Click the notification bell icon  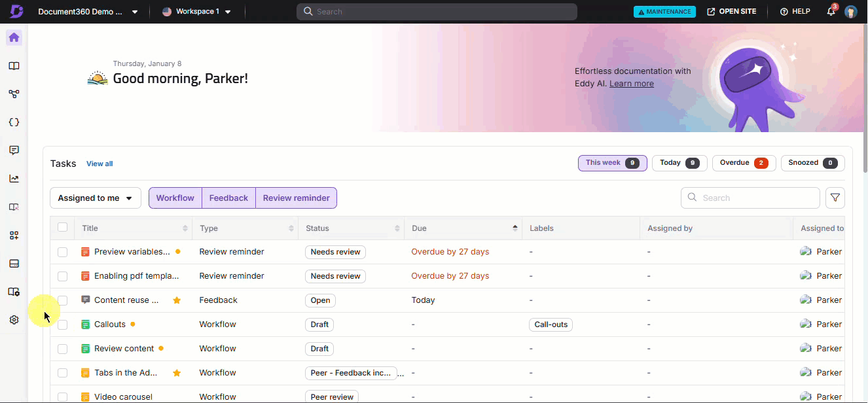[x=831, y=12]
